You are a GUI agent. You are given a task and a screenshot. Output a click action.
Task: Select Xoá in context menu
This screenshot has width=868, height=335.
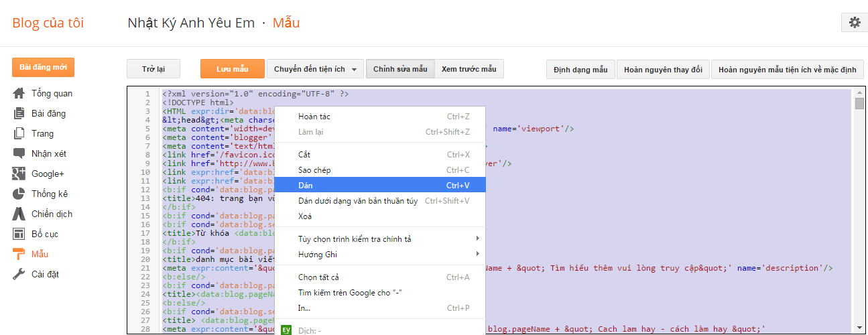pyautogui.click(x=380, y=216)
